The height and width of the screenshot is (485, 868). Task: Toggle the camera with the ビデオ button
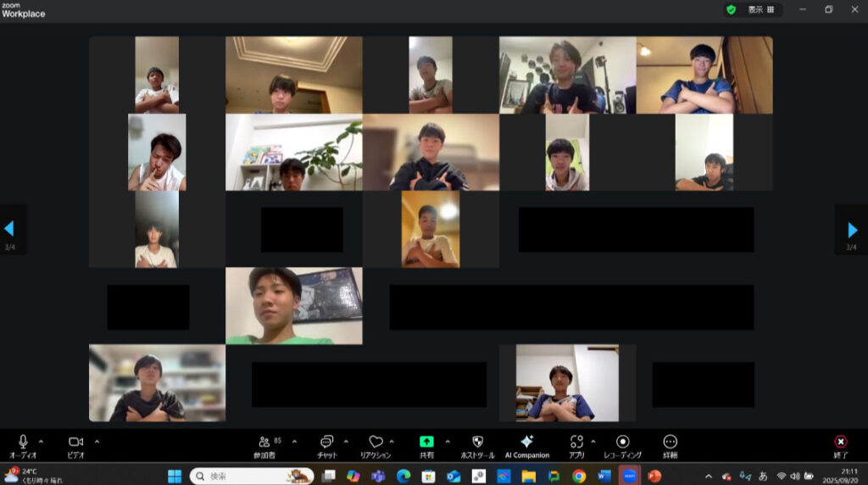(x=75, y=442)
